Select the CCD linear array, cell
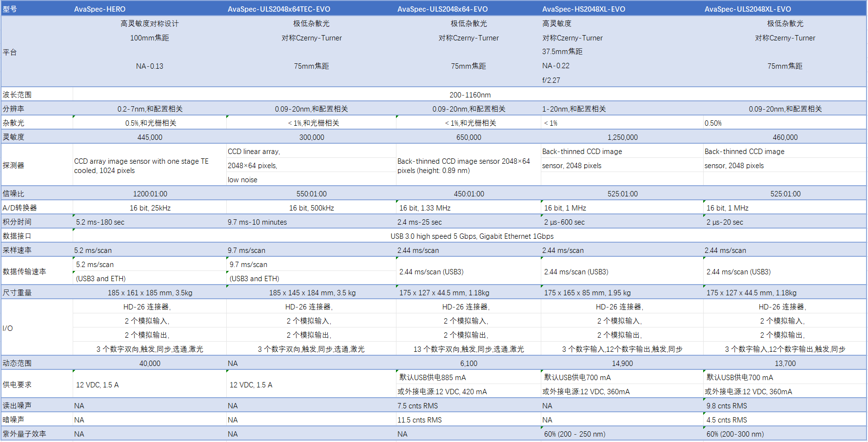 pos(311,151)
